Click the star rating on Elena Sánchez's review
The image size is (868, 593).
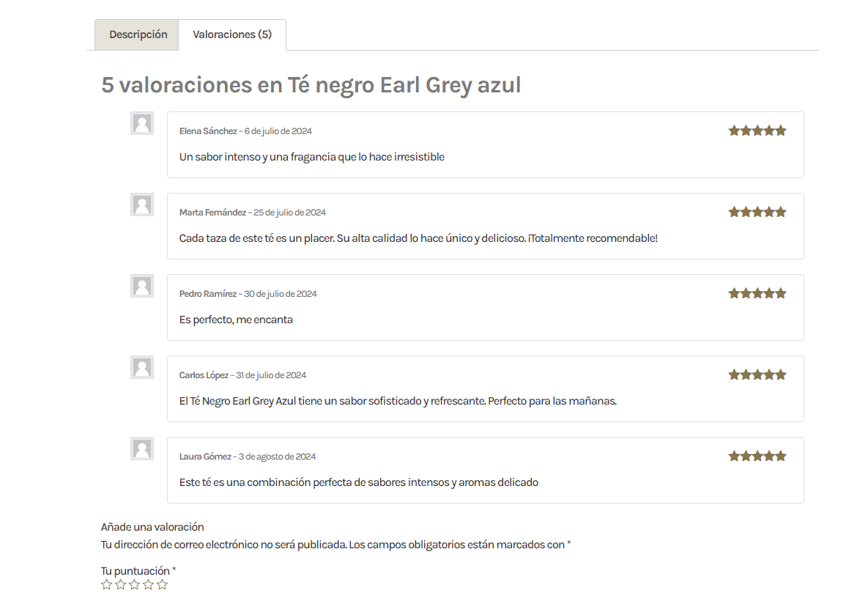[757, 130]
